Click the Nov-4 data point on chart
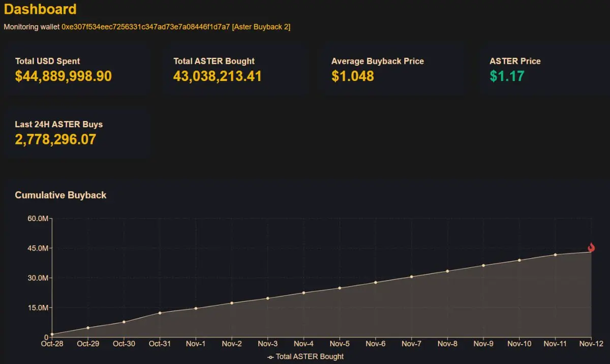Image resolution: width=610 pixels, height=364 pixels. [x=303, y=293]
